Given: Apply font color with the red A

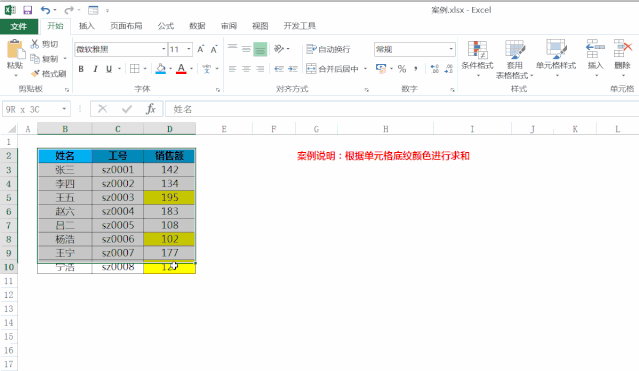Looking at the screenshot, I should point(181,68).
